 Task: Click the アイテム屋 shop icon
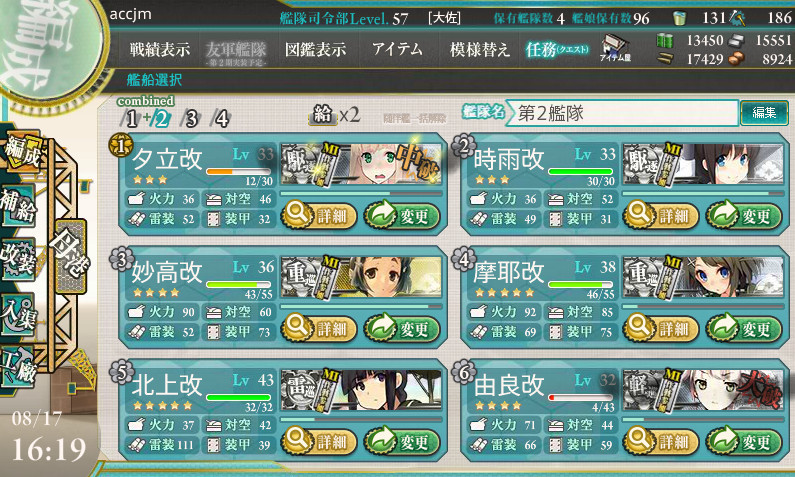pos(616,49)
